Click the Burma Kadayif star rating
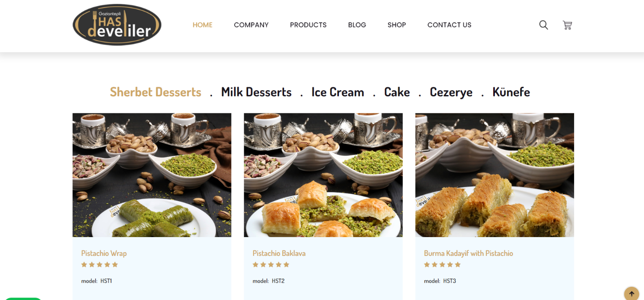This screenshot has height=300, width=644. click(x=442, y=264)
